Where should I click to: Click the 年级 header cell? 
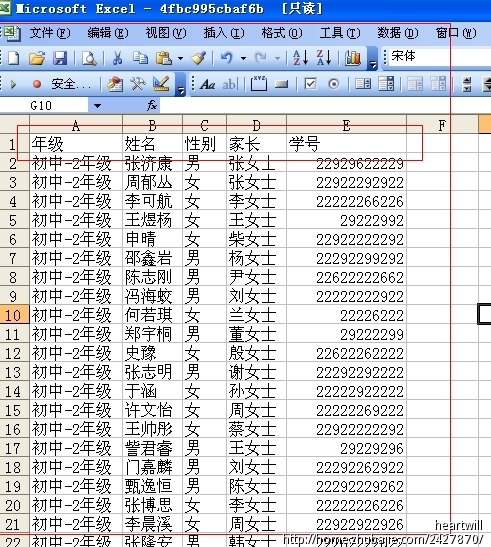tap(76, 144)
